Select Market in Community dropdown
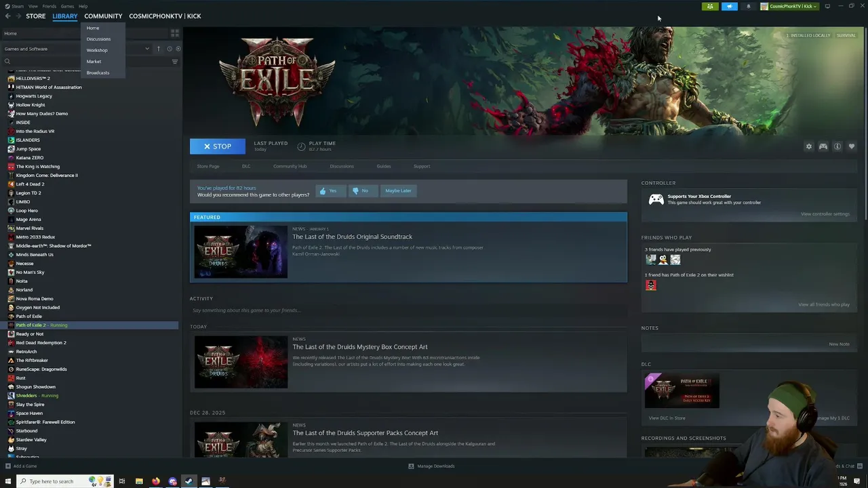This screenshot has height=488, width=868. click(x=94, y=62)
